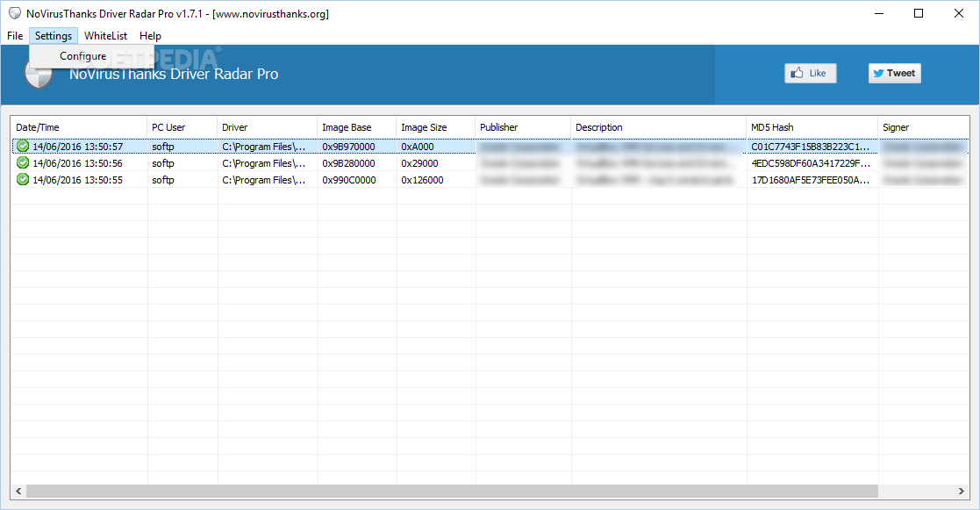Click the app shield icon in title bar
The height and width of the screenshot is (510, 980).
point(14,13)
